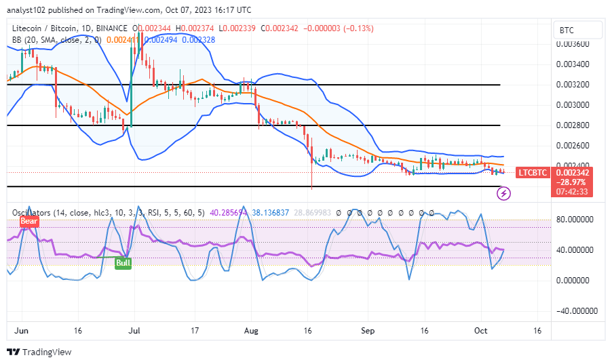
Task: Click the 40.000000 oscillator axis label
Action: point(575,249)
